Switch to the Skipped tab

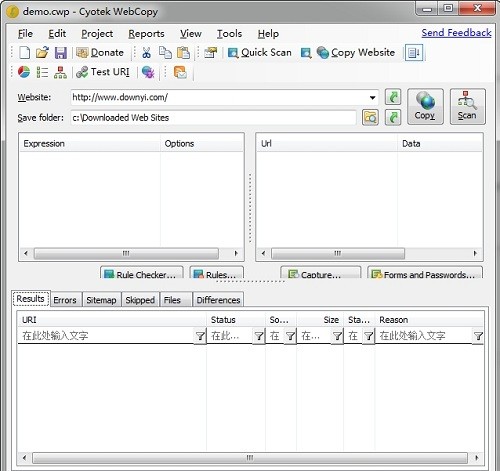140,300
